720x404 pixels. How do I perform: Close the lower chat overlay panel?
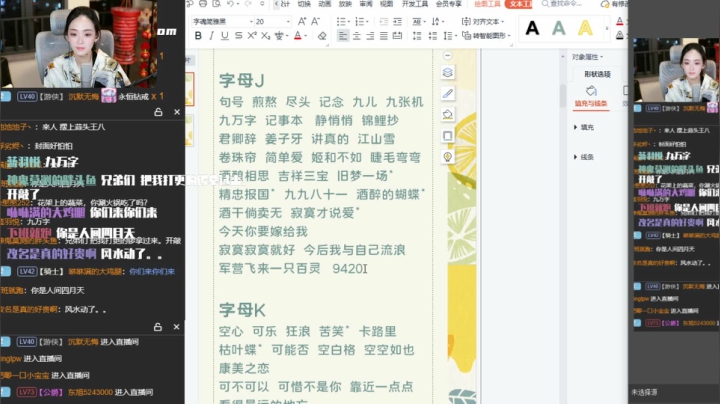[x=176, y=327]
